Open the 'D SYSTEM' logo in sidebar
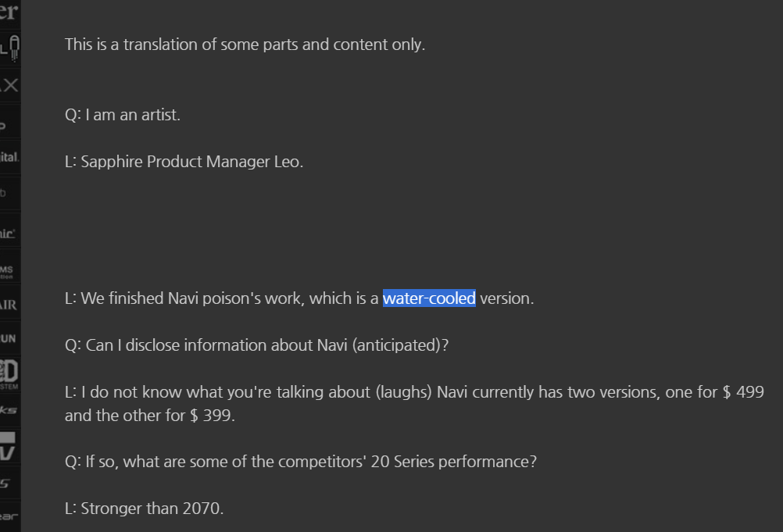783x532 pixels. click(x=9, y=373)
